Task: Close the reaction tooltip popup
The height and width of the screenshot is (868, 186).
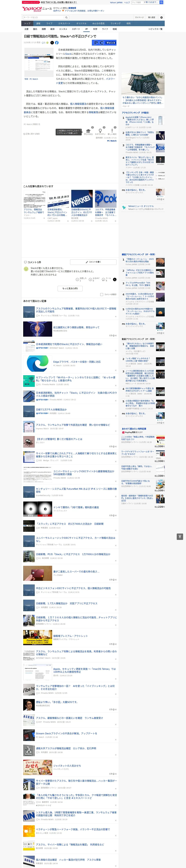Action: tap(81, 130)
